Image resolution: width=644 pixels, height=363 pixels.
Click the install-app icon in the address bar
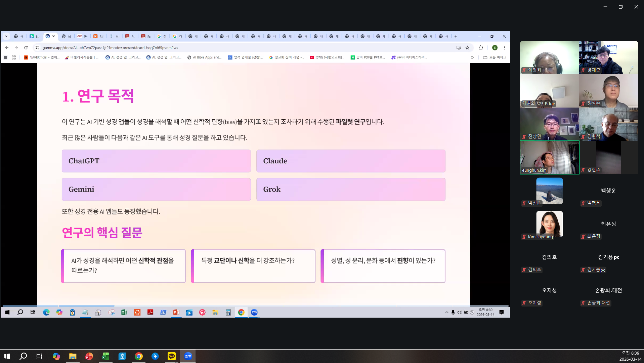[x=458, y=47]
